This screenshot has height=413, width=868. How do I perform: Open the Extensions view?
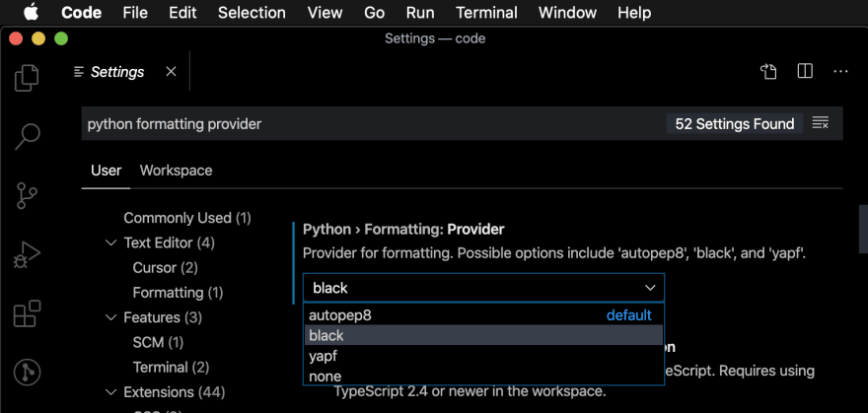[x=27, y=314]
